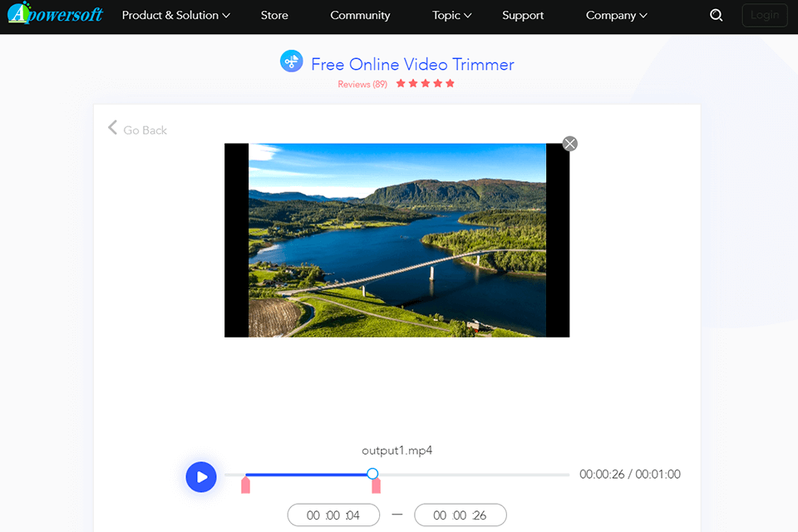Open the Support page
This screenshot has width=798, height=532.
coord(523,15)
